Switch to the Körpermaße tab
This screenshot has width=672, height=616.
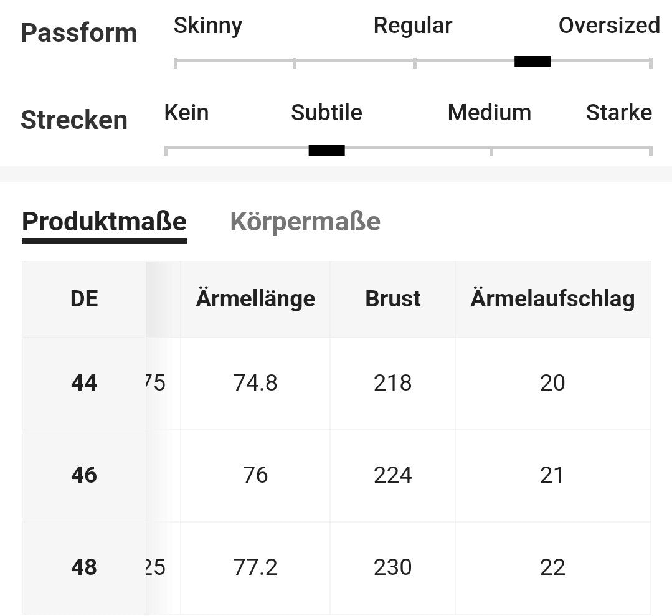[305, 222]
